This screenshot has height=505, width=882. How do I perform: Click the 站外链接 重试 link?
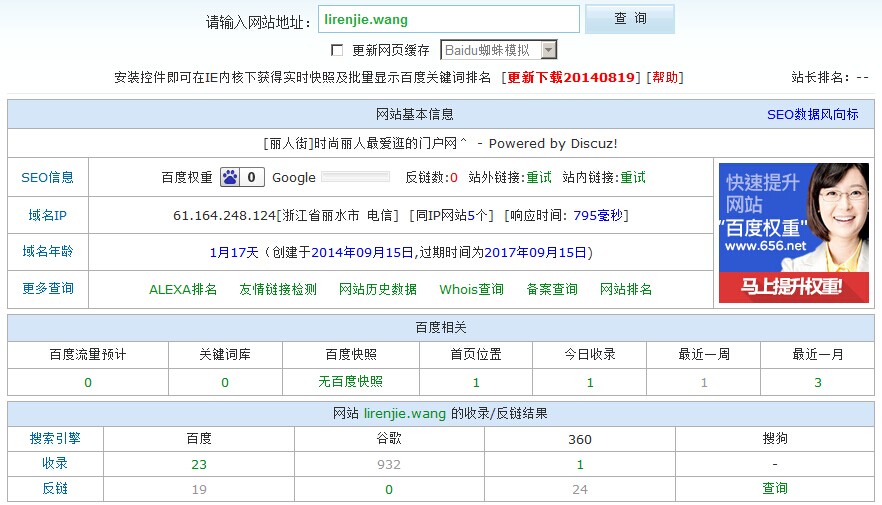coord(539,177)
